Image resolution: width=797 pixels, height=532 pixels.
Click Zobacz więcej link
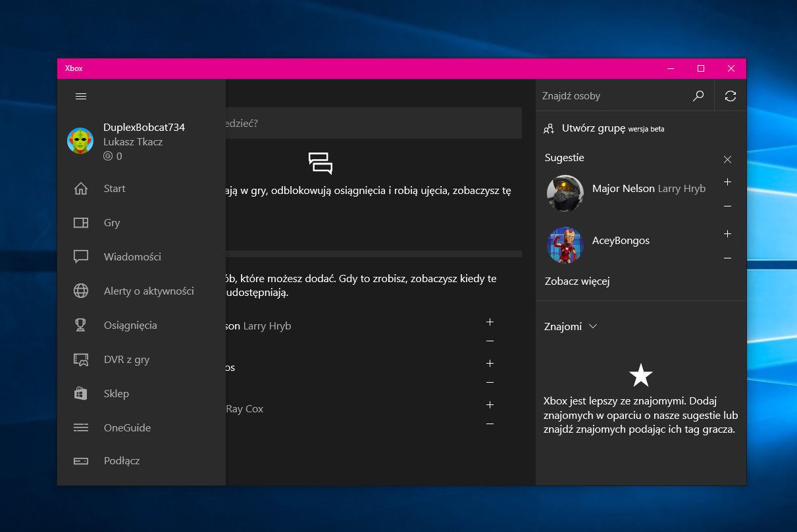pos(577,281)
